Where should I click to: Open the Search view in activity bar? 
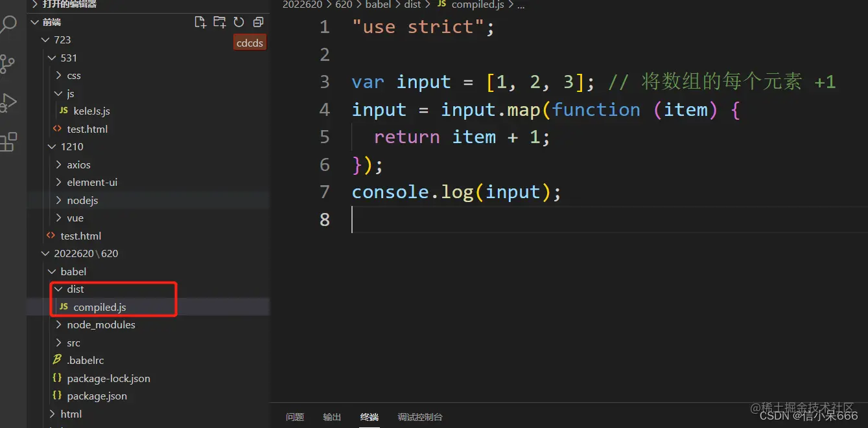[8, 25]
